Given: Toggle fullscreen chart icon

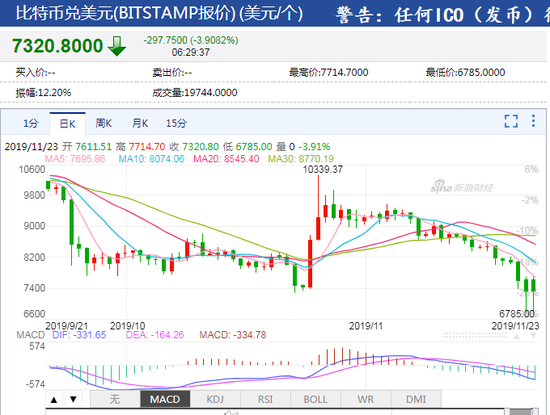Looking at the screenshot, I should coord(511,121).
